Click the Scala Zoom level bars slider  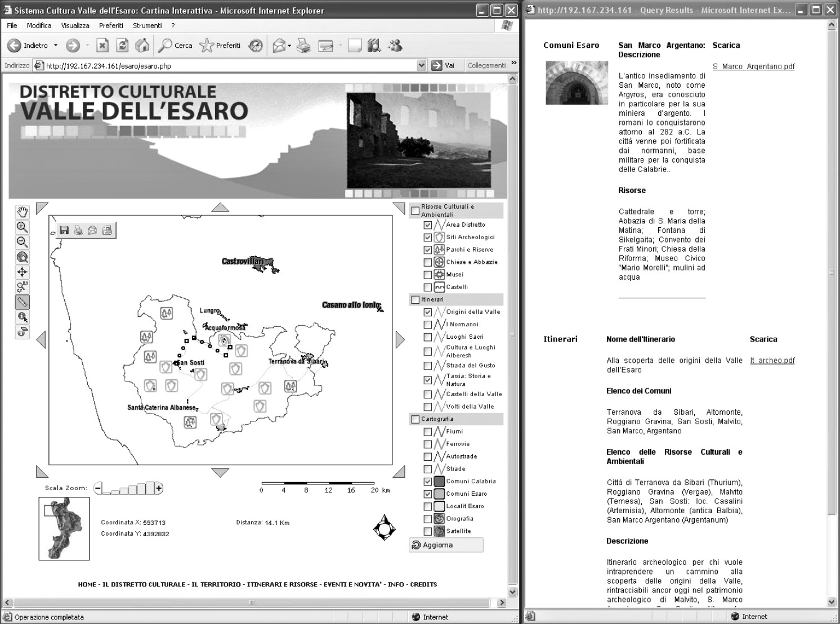tap(129, 488)
